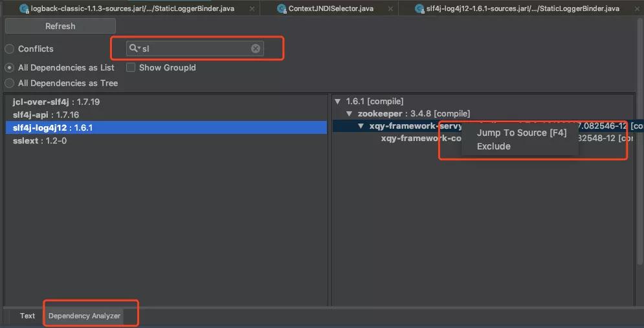Click the search magnifier icon in filter field

click(134, 49)
